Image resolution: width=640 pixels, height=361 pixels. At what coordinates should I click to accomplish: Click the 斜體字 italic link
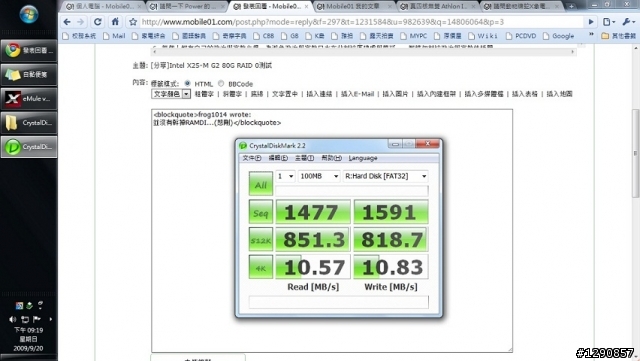coord(232,94)
